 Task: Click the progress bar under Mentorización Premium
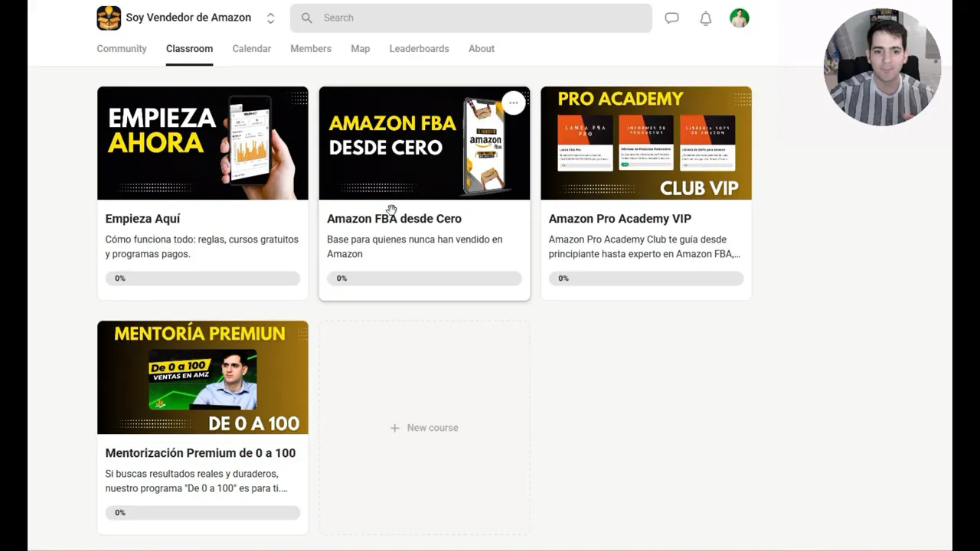pyautogui.click(x=203, y=513)
